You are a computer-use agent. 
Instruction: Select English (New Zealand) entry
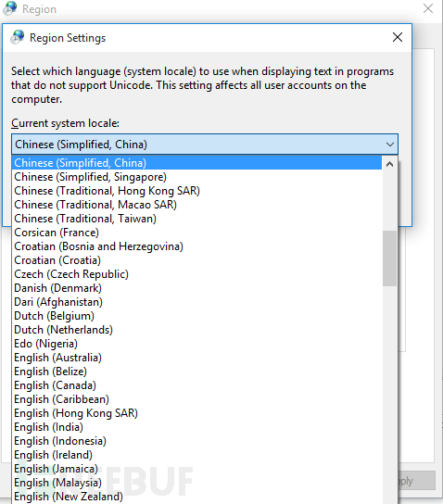(x=196, y=497)
